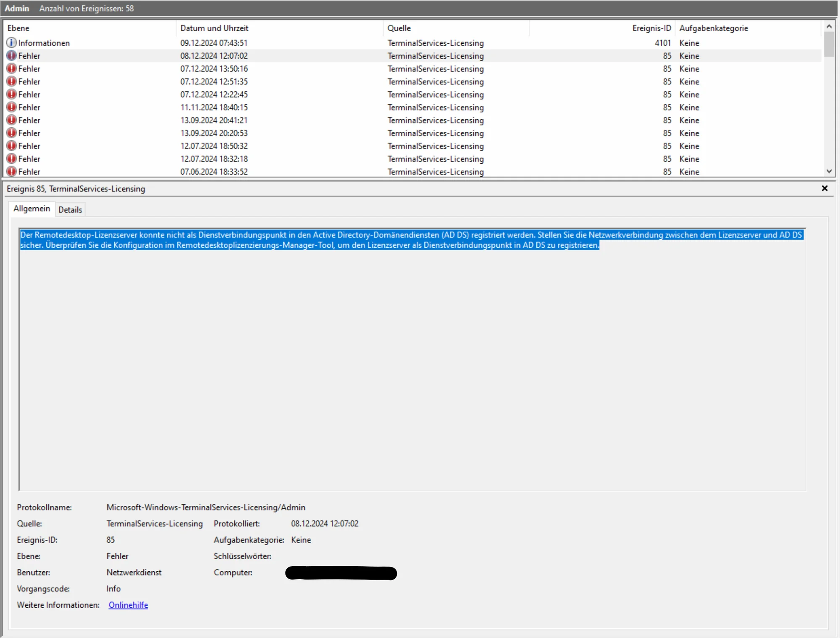The width and height of the screenshot is (840, 638).
Task: Click the error icon for 13.09.2024 20:41:21
Action: coord(11,120)
